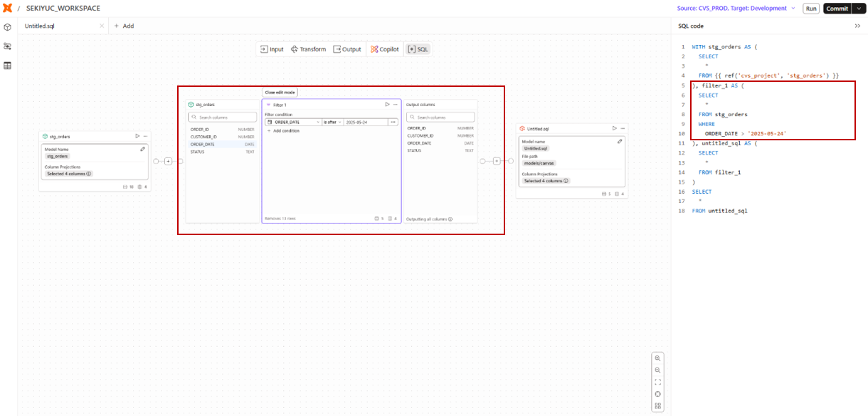Edit the stg_orders model name pencil

pos(143,149)
